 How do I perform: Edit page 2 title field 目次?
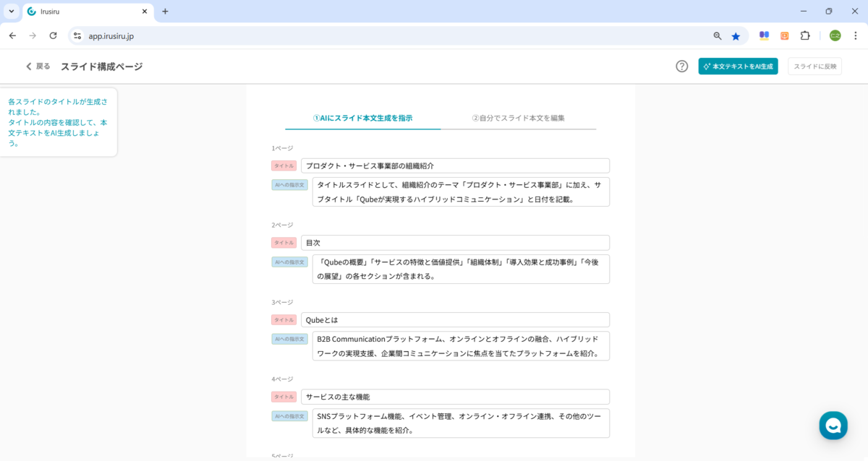(455, 243)
